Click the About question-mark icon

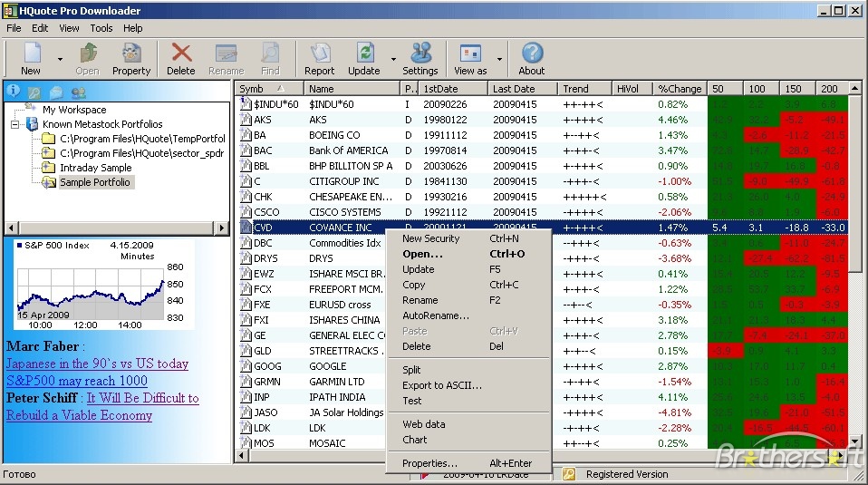pos(532,54)
